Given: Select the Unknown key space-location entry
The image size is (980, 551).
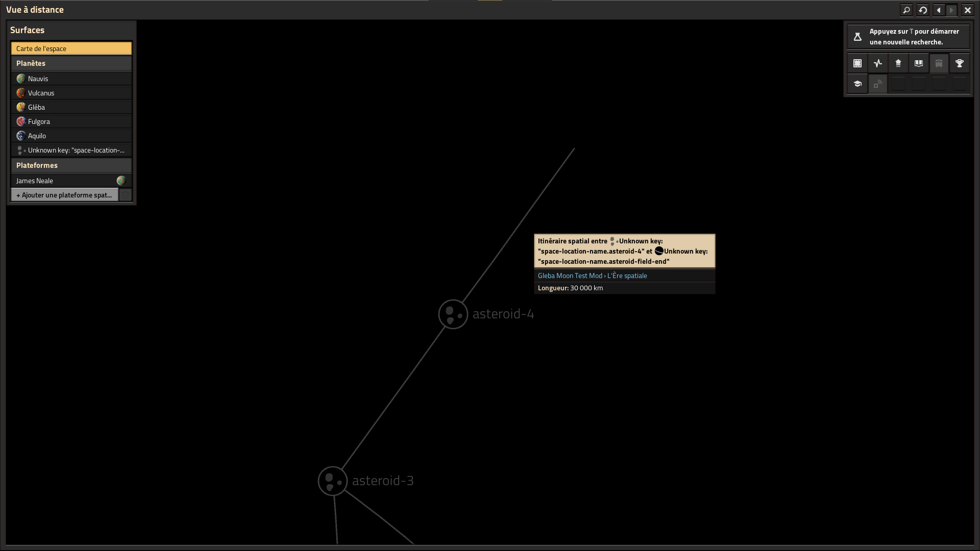Looking at the screenshot, I should [x=71, y=150].
